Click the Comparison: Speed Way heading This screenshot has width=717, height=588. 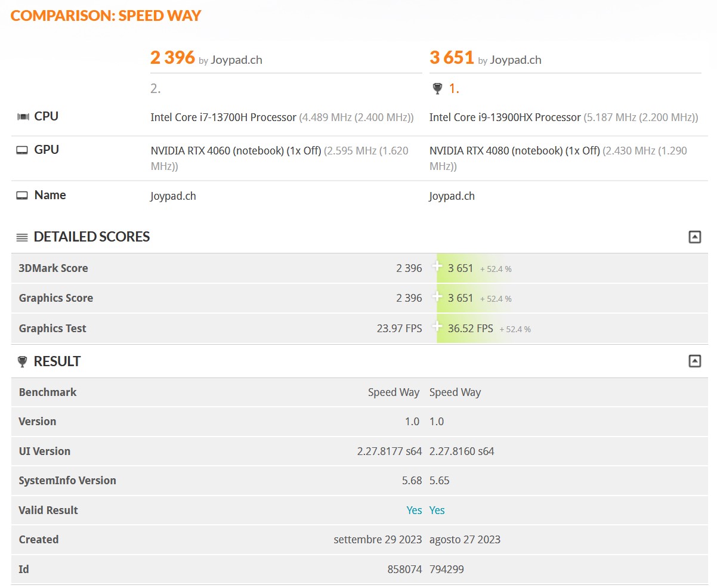tap(106, 16)
